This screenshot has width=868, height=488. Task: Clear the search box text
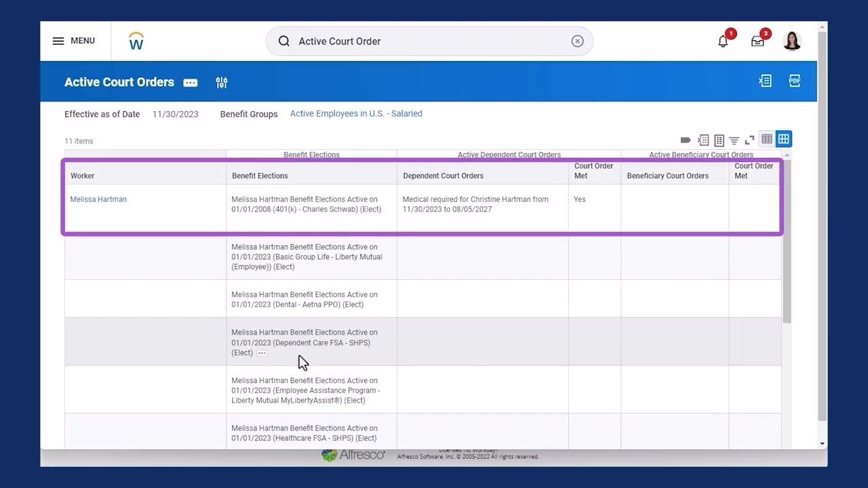pyautogui.click(x=577, y=41)
